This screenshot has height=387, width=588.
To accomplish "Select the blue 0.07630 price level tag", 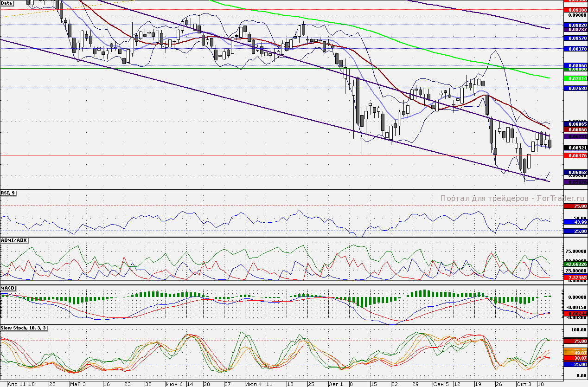I will tap(575, 88).
